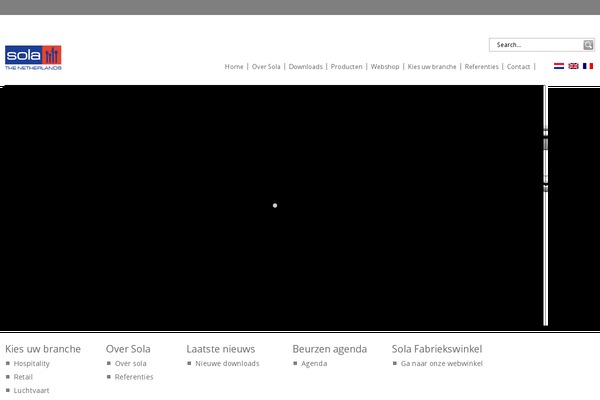Screen dimensions: 600x400
Task: Select Referenties in the top navigation
Action: (481, 67)
